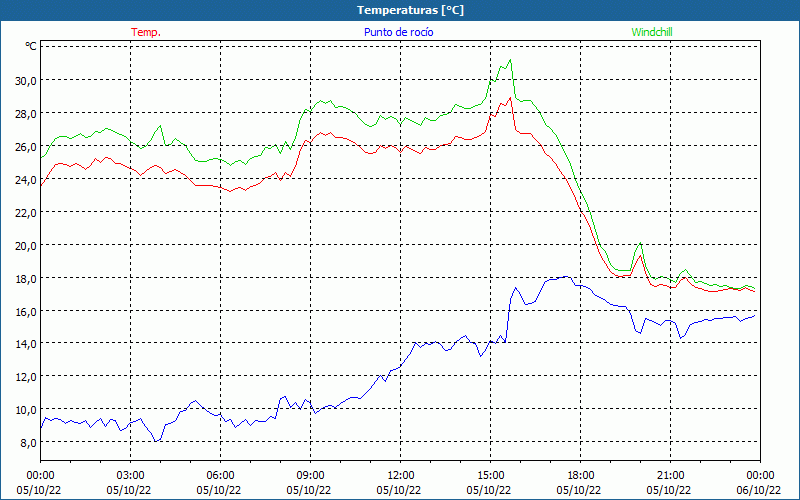Viewport: 800px width, 500px height.
Task: Click the 18:00 time axis label
Action: point(581,476)
